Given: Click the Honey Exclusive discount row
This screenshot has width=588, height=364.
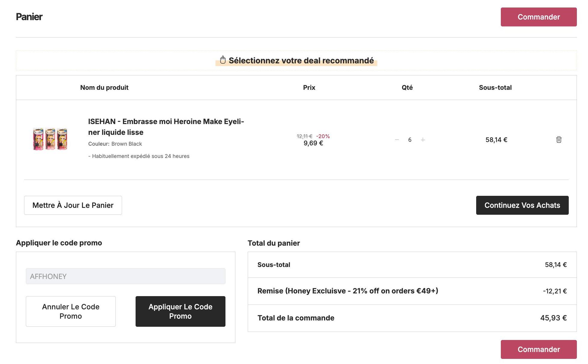Looking at the screenshot, I should (x=412, y=291).
